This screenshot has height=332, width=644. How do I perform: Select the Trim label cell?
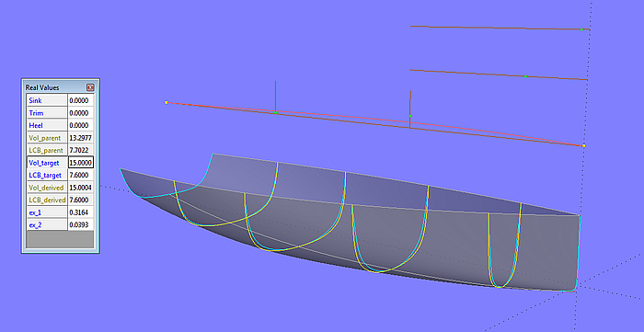tap(47, 113)
